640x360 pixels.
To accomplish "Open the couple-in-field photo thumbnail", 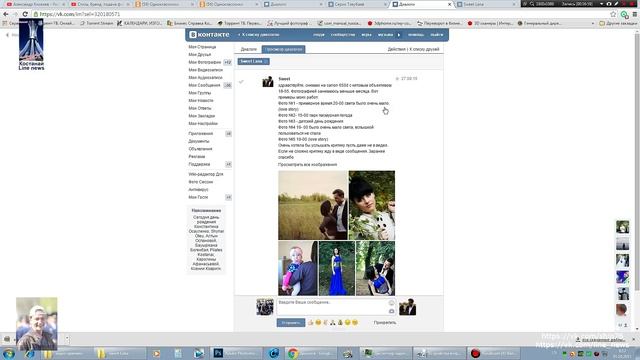I will tap(313, 205).
